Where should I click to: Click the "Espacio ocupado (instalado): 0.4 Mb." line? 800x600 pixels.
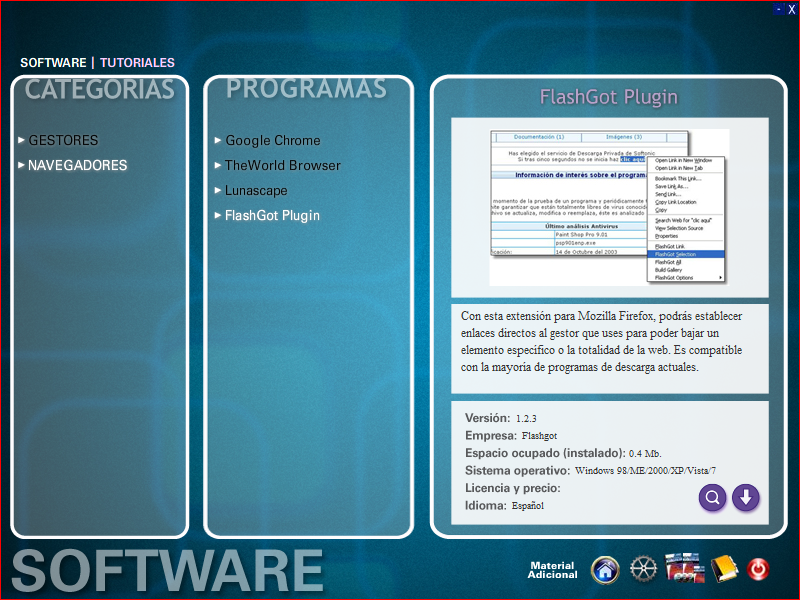(563, 453)
